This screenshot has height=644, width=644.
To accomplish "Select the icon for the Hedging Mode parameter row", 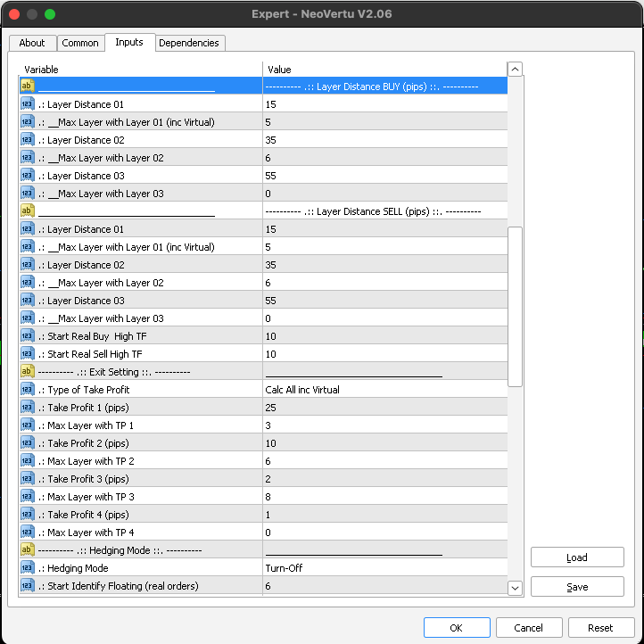I will (27, 568).
